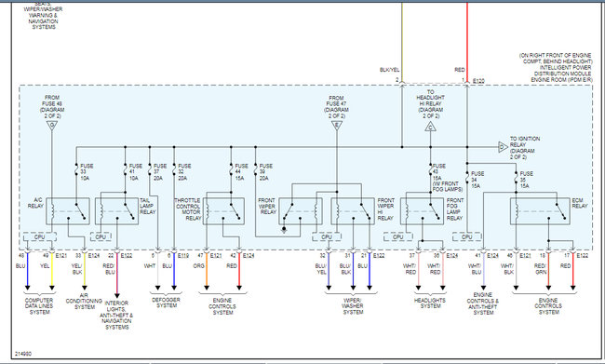Click the CPU box beneath the A/C relay
The height and width of the screenshot is (364, 605).
40,236
